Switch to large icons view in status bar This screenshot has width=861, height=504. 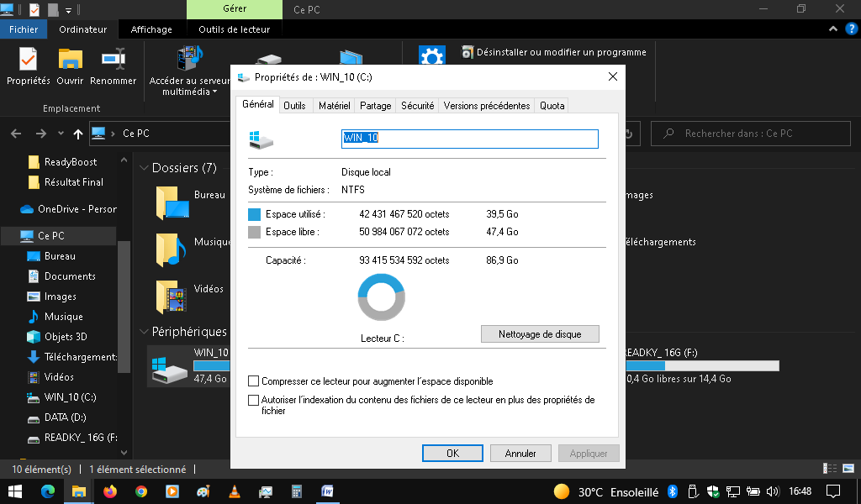(848, 469)
